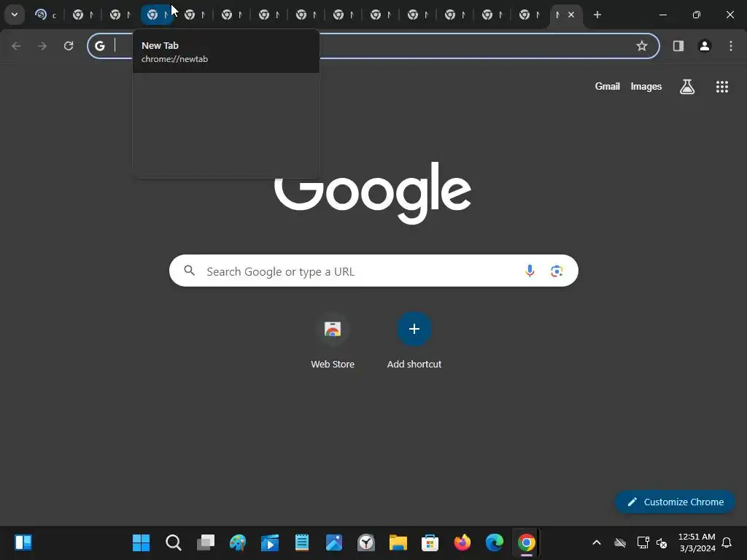Open a new tab with plus button
747x560 pixels.
click(597, 15)
